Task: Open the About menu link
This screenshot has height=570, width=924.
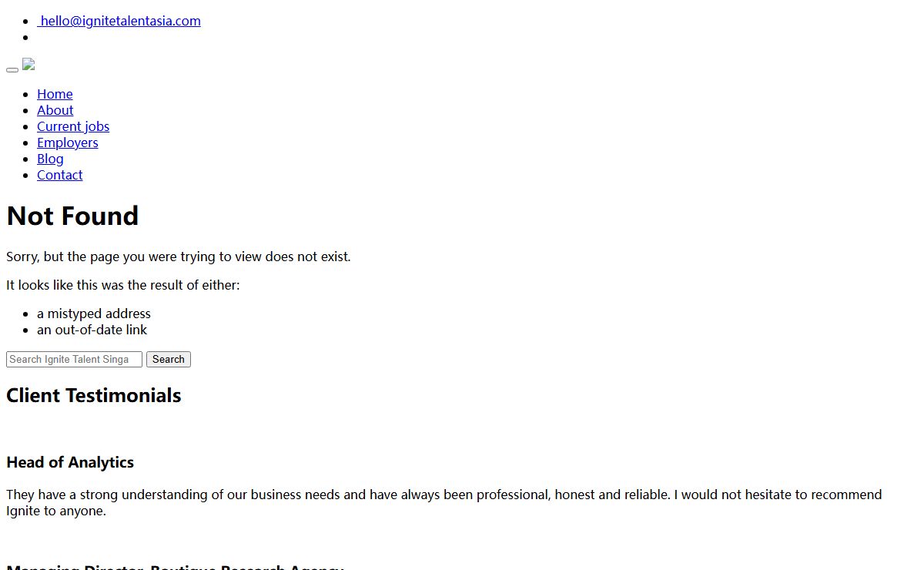Action: (55, 110)
